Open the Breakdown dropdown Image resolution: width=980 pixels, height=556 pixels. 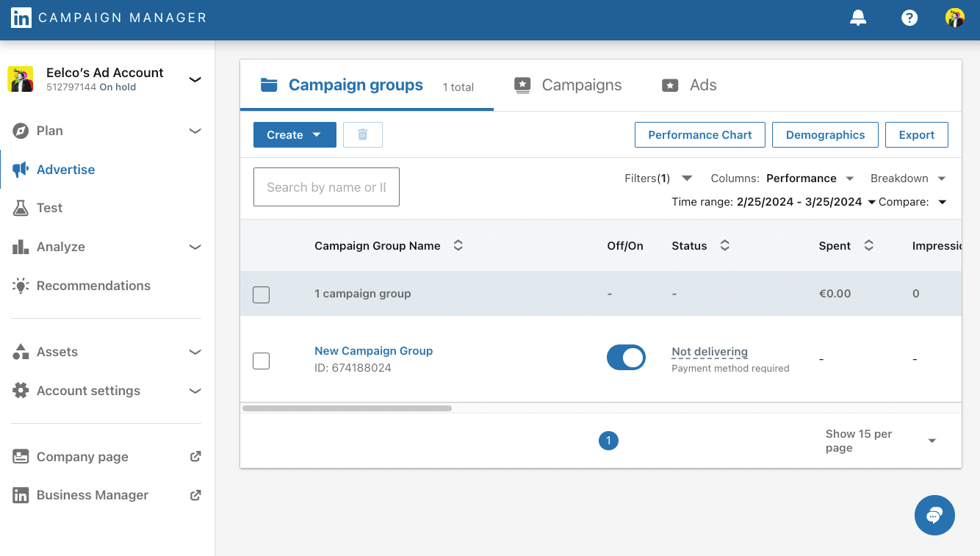908,178
